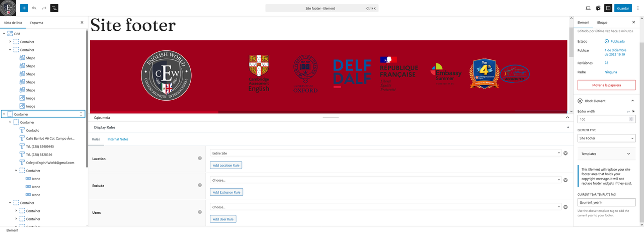644x233 pixels.
Task: Click Add Location Rule button
Action: (226, 165)
